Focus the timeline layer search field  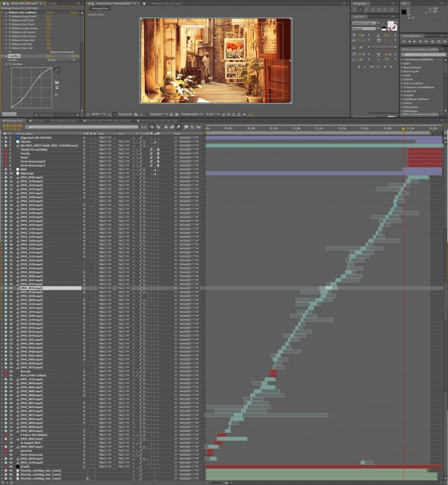pyautogui.click(x=82, y=127)
